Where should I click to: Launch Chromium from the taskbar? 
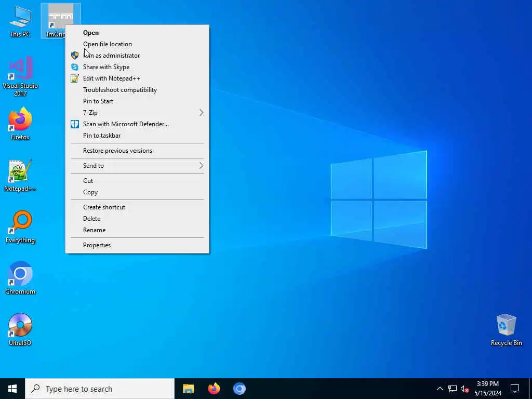pyautogui.click(x=239, y=389)
